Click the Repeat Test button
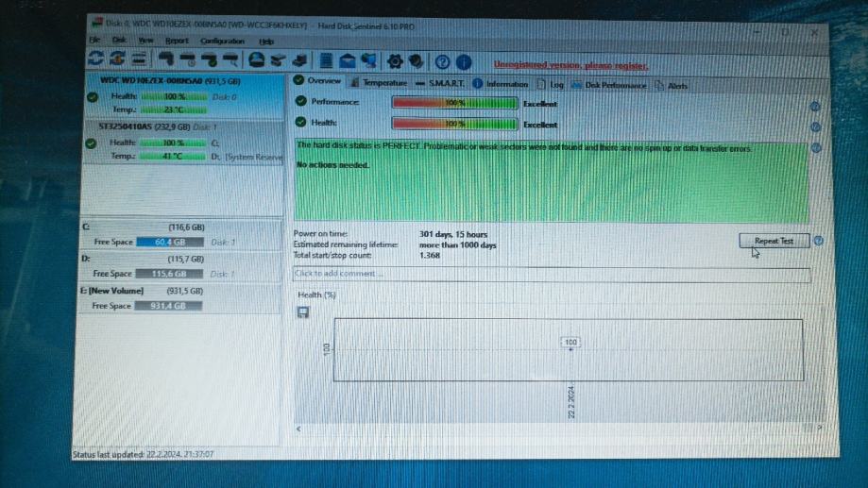This screenshot has height=488, width=868. coord(774,241)
